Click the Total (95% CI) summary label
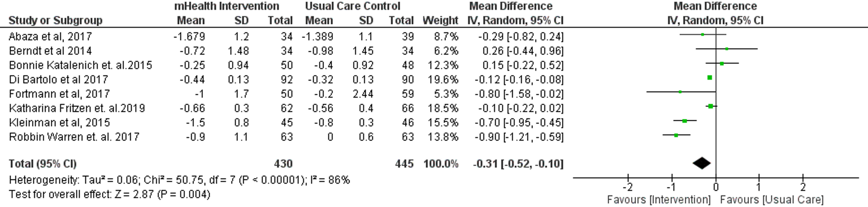Screen dimensions: 868x207 pyautogui.click(x=42, y=164)
